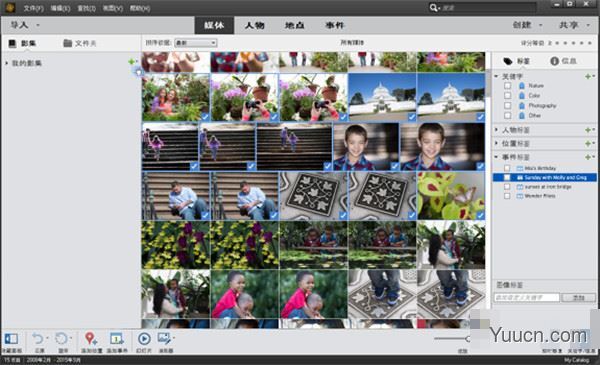Image resolution: width=600 pixels, height=365 pixels.
Task: Add a new event tag with 事件标签 plus
Action: click(x=588, y=157)
